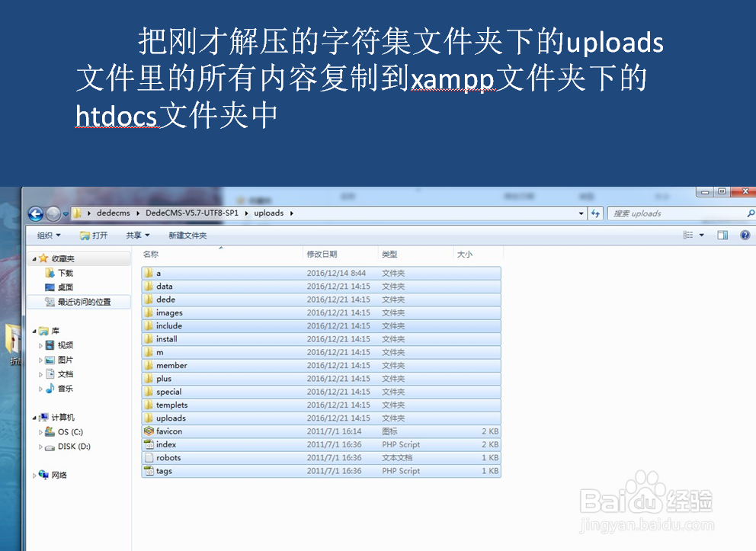Click the 计算机 computer icon
Image resolution: width=756 pixels, height=551 pixels.
[x=43, y=418]
